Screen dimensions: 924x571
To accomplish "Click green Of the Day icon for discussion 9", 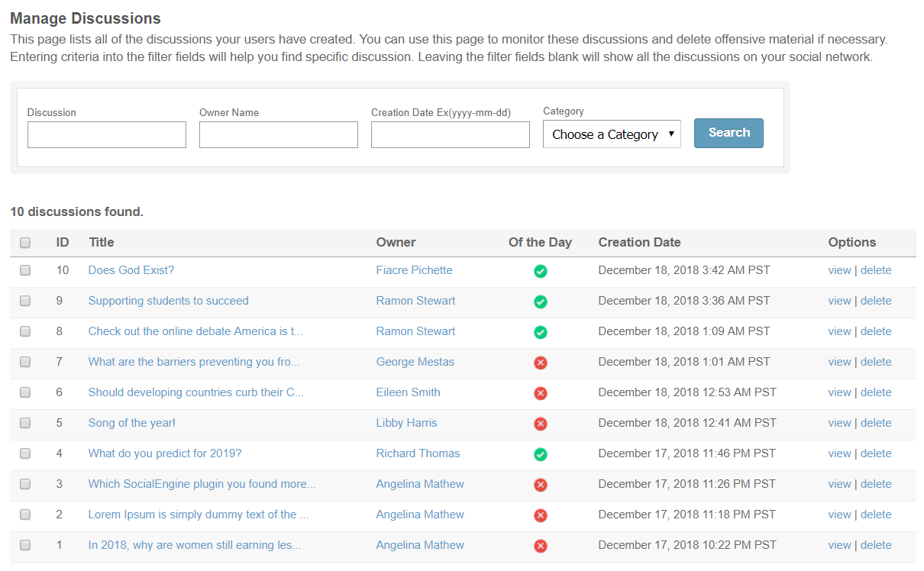I will click(540, 302).
